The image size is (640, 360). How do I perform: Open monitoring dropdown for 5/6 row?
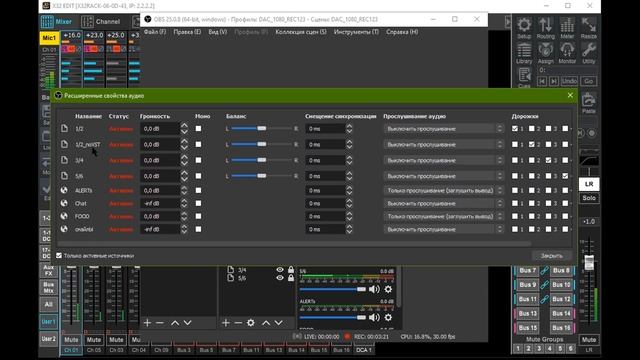[x=444, y=176]
